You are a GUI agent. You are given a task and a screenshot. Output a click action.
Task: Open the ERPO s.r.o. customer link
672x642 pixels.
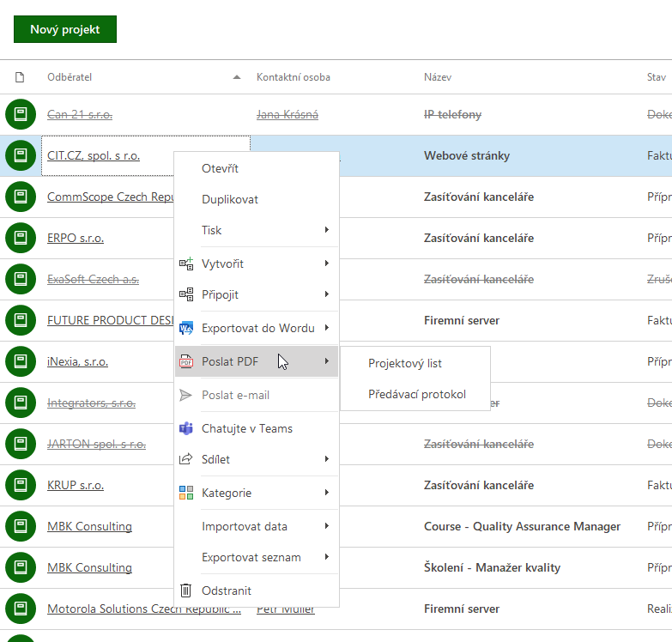tap(76, 238)
